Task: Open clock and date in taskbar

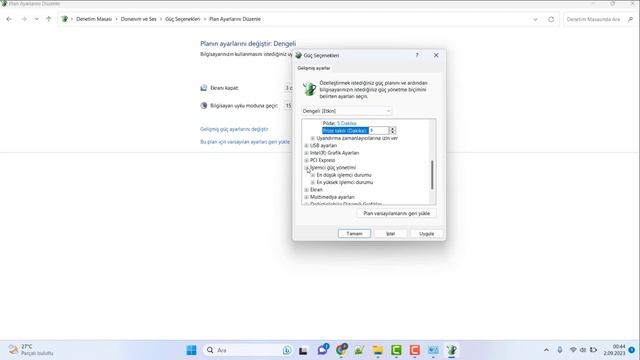Action: (x=614, y=350)
